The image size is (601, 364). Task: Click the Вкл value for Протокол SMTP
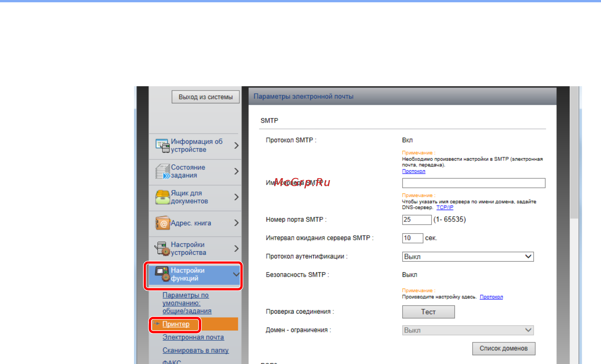[407, 140]
